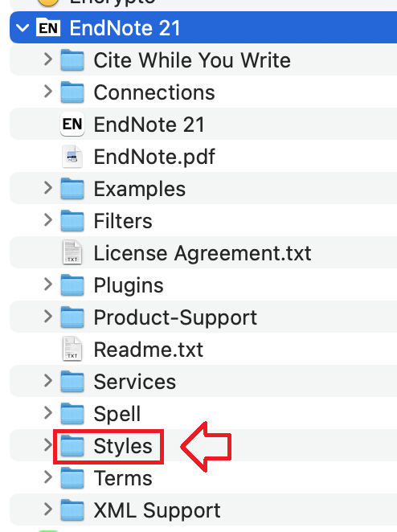This screenshot has height=532, width=397.
Task: Click the EndNote 21 application icon
Action: (x=72, y=124)
